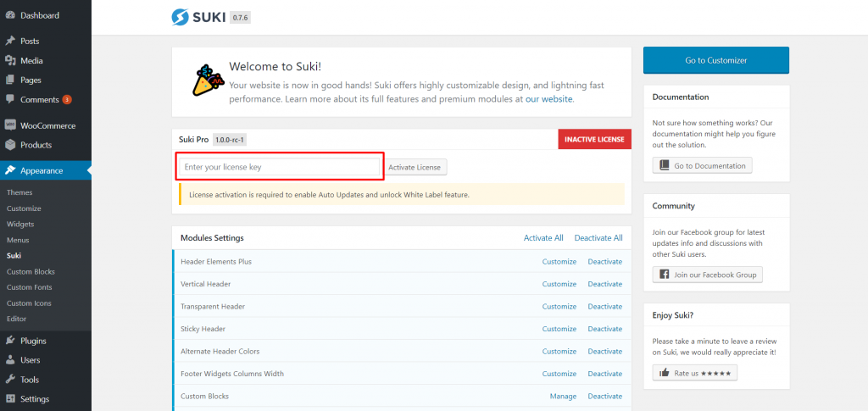The height and width of the screenshot is (411, 868).
Task: Open the Appearance menu
Action: (x=46, y=170)
